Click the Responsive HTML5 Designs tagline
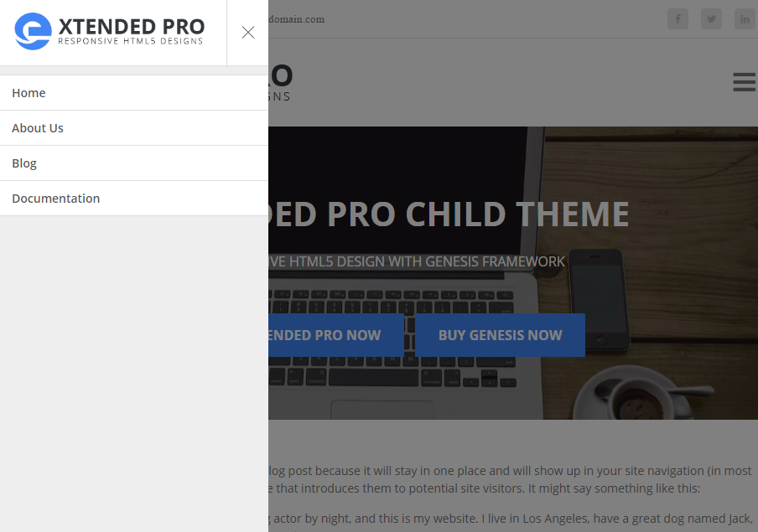The height and width of the screenshot is (532, 758). pos(131,42)
